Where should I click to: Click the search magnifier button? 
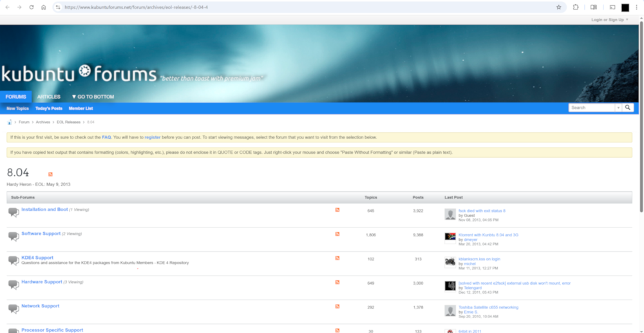[x=628, y=108]
